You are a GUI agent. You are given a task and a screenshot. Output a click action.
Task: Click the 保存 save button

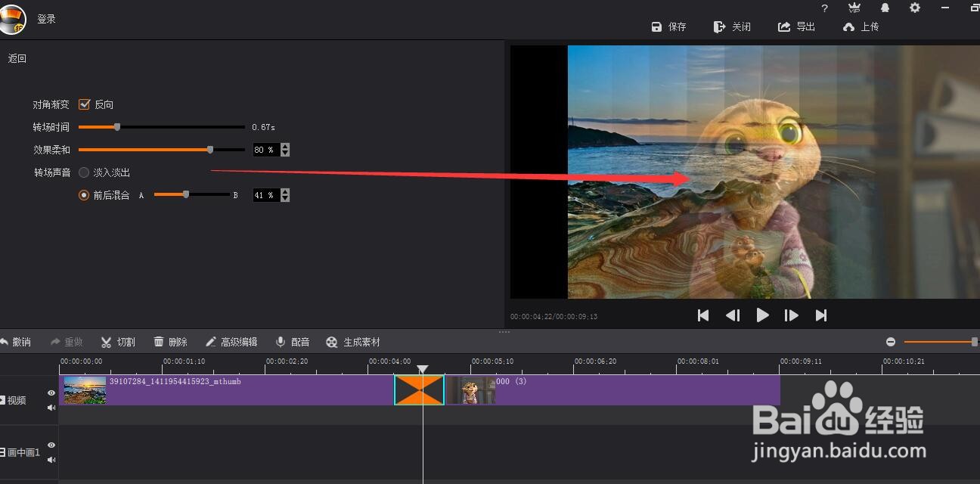click(x=669, y=26)
